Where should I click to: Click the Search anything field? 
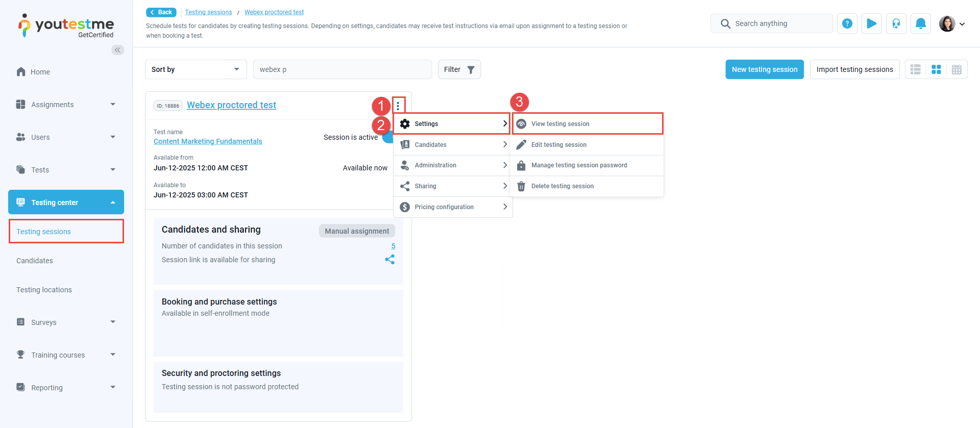(771, 23)
